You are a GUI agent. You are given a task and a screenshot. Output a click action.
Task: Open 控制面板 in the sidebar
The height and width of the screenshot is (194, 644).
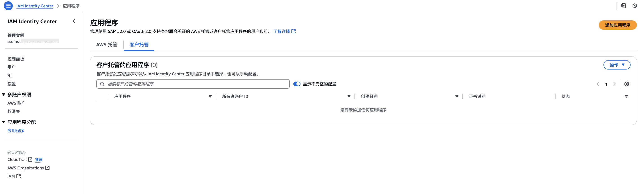16,59
